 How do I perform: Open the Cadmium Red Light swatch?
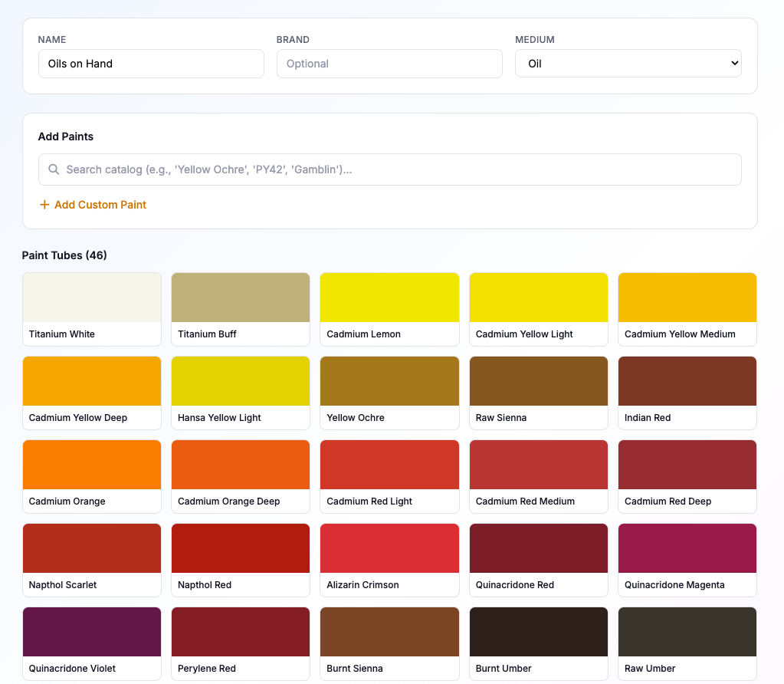[x=389, y=465]
